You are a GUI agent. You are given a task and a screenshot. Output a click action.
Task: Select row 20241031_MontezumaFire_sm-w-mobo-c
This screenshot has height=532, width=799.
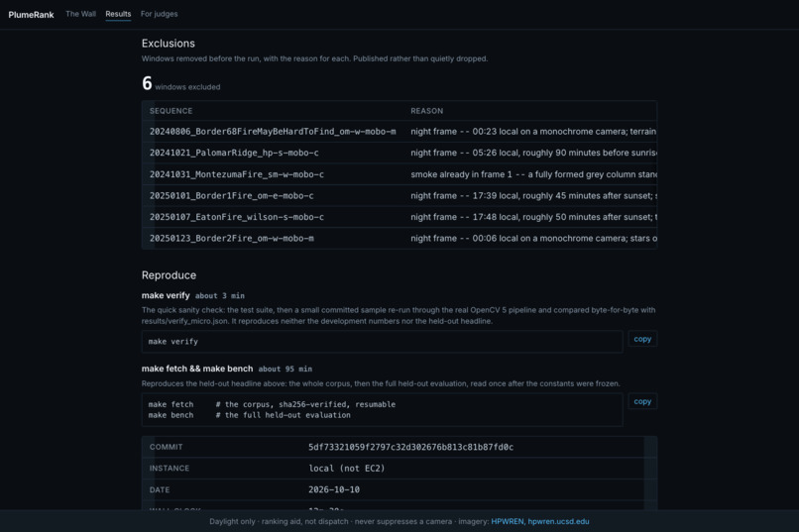(x=399, y=174)
